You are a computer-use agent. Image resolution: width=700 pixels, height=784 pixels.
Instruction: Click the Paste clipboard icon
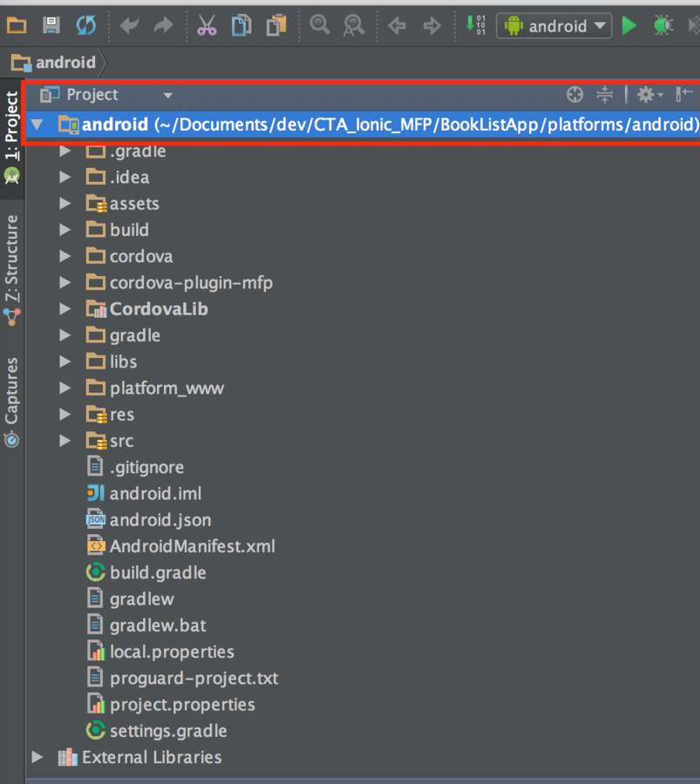point(276,25)
